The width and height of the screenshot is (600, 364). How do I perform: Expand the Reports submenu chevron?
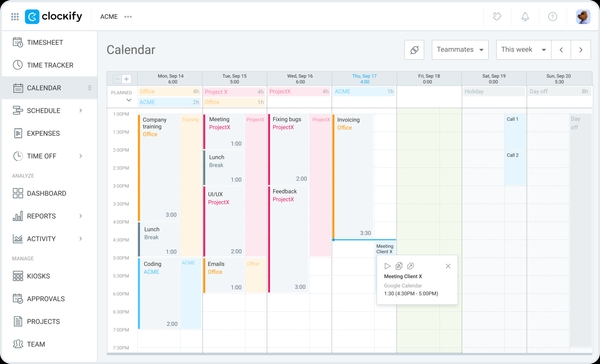coord(81,216)
